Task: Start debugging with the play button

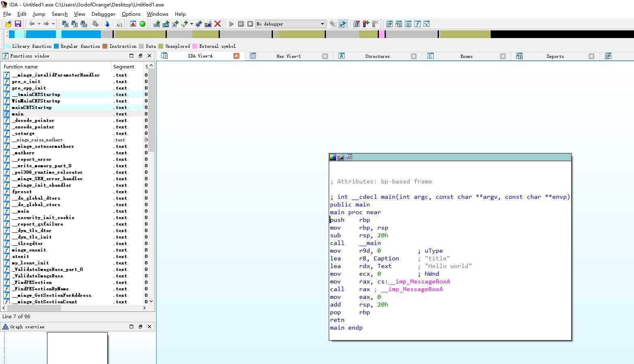Action: pos(232,24)
